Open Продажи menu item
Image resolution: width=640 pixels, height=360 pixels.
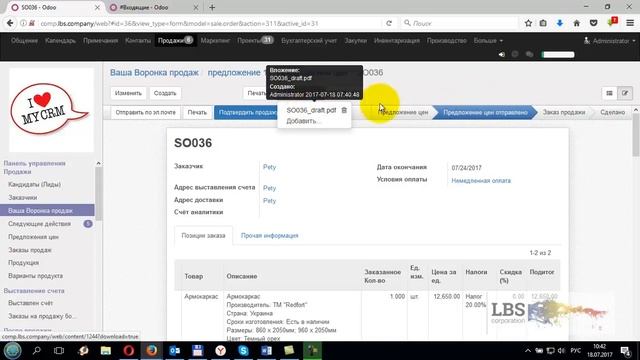(x=176, y=40)
